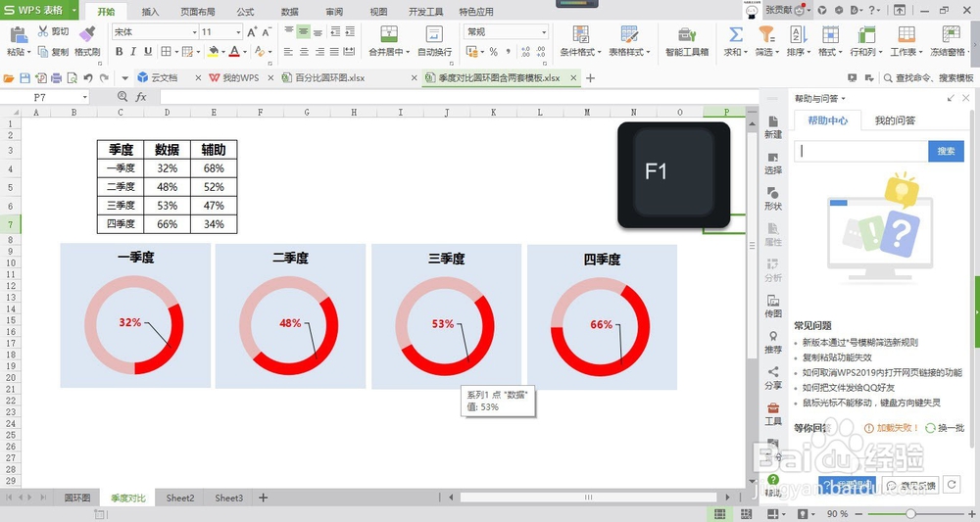Click the 形状 sidebar icon
The width and height of the screenshot is (980, 522).
773,198
